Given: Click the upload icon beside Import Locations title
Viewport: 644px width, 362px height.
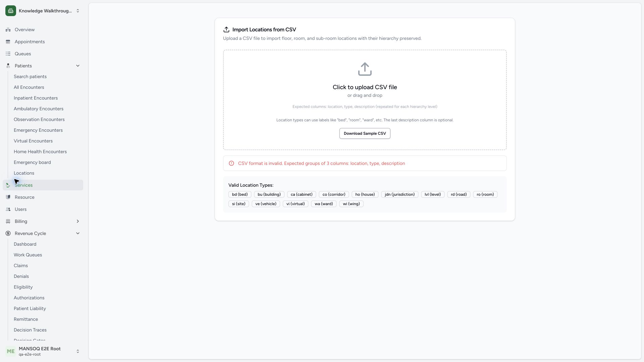Looking at the screenshot, I should click(x=226, y=29).
